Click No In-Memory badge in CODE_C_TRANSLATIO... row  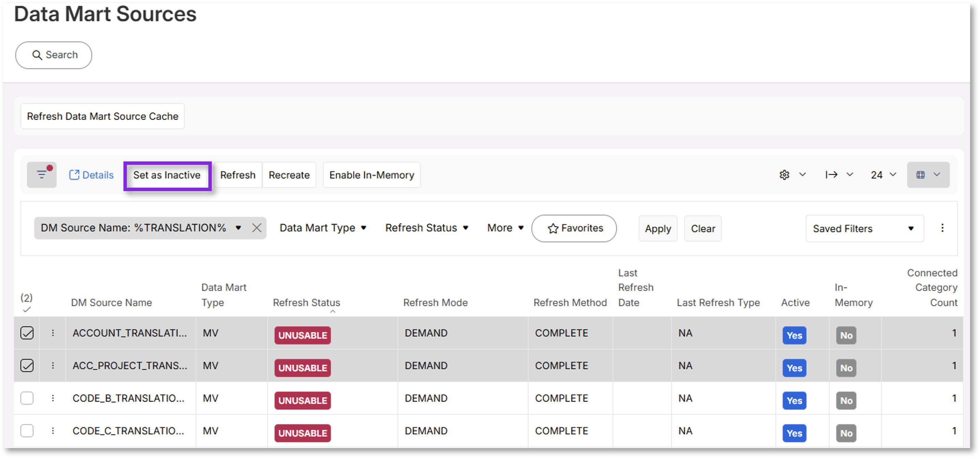[x=846, y=433]
